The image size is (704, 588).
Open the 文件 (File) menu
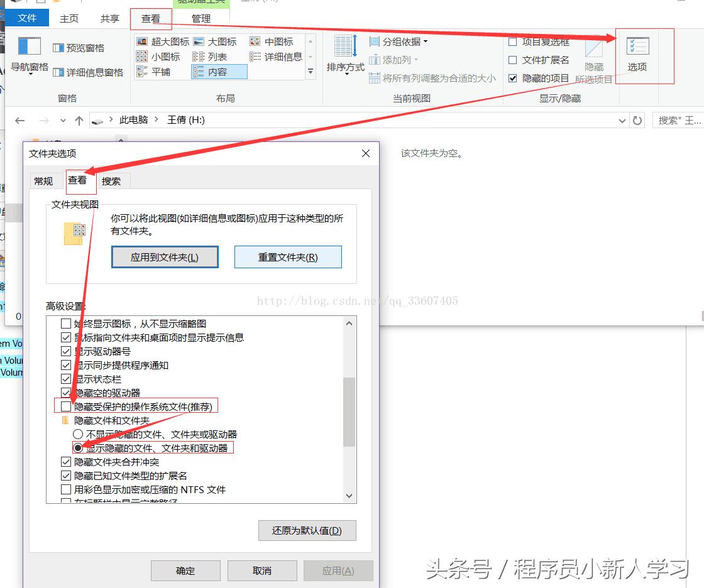tap(27, 18)
